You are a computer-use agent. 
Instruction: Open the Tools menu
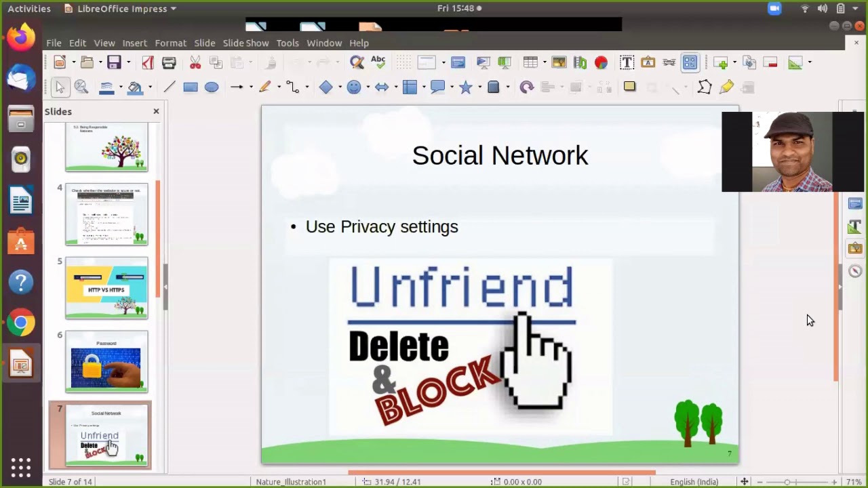tap(288, 43)
